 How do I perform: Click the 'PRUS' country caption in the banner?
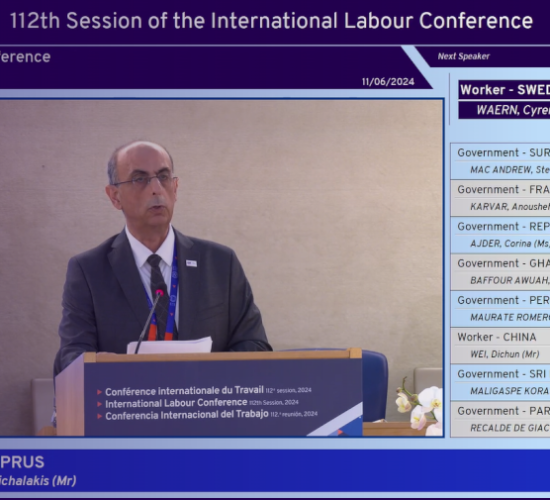22,462
